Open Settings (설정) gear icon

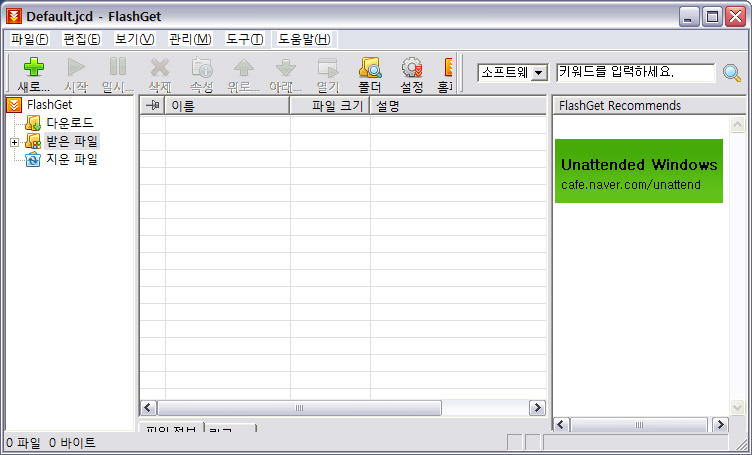(x=412, y=67)
